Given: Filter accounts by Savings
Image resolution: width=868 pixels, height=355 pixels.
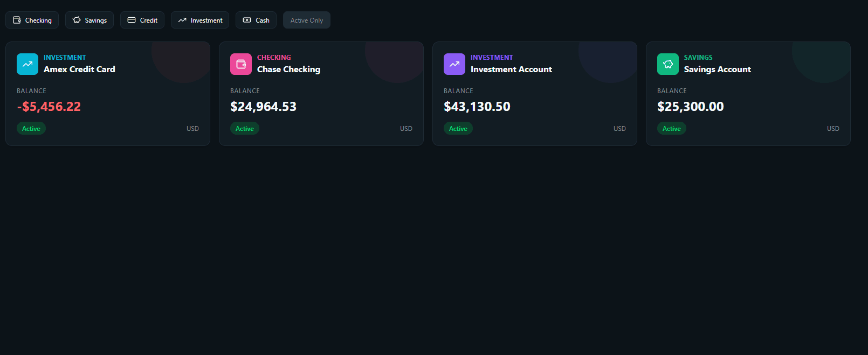Looking at the screenshot, I should 89,20.
